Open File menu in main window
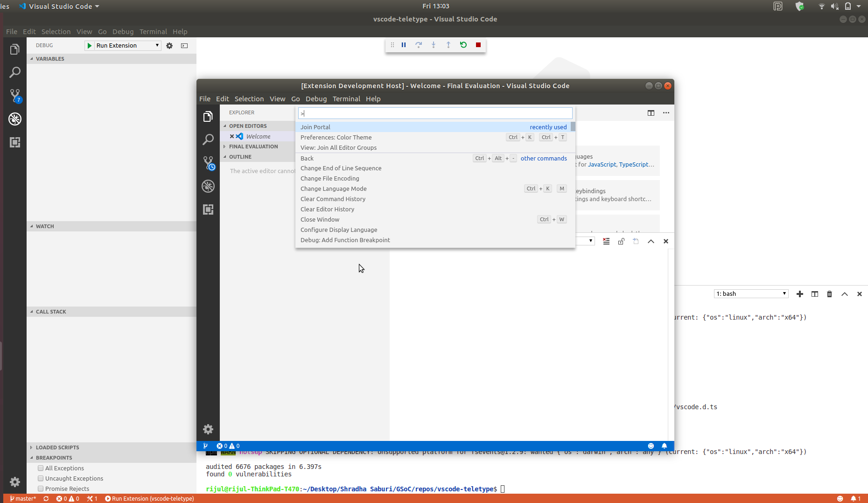The height and width of the screenshot is (503, 868). tap(12, 32)
